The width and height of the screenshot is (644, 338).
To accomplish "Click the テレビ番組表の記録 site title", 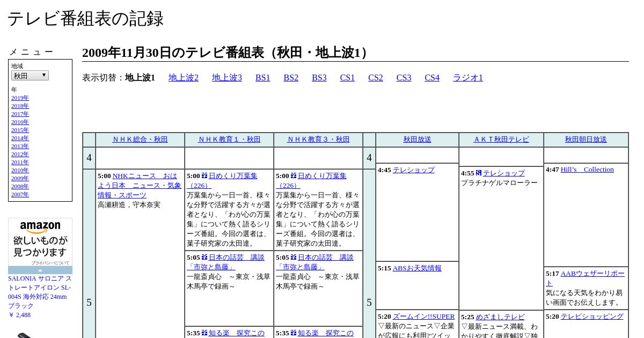I will (85, 19).
